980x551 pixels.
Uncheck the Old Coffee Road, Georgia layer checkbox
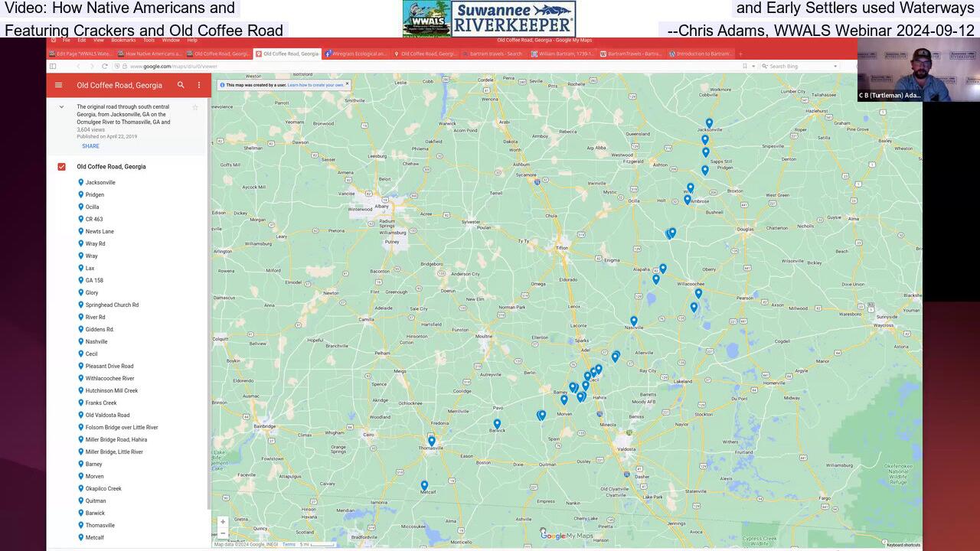coord(61,167)
